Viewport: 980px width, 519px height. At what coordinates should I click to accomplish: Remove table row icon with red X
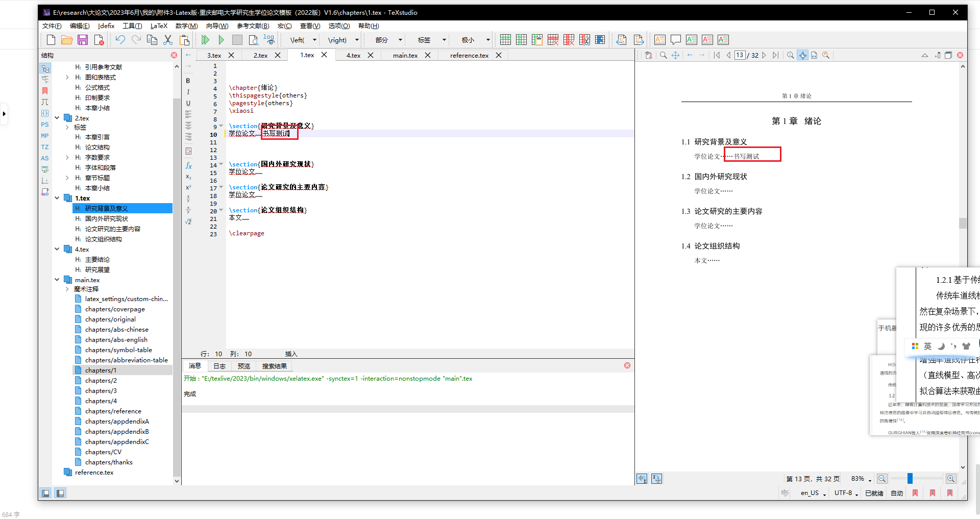pyautogui.click(x=553, y=40)
